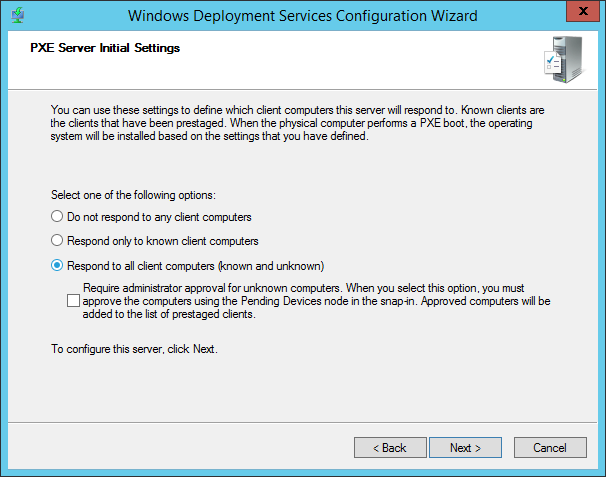Enable the administrator approval checkbox
Screen dimensions: 606x477
click(x=73, y=300)
